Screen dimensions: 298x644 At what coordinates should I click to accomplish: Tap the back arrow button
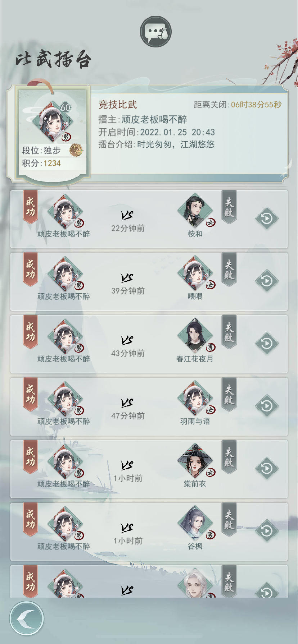pyautogui.click(x=27, y=618)
